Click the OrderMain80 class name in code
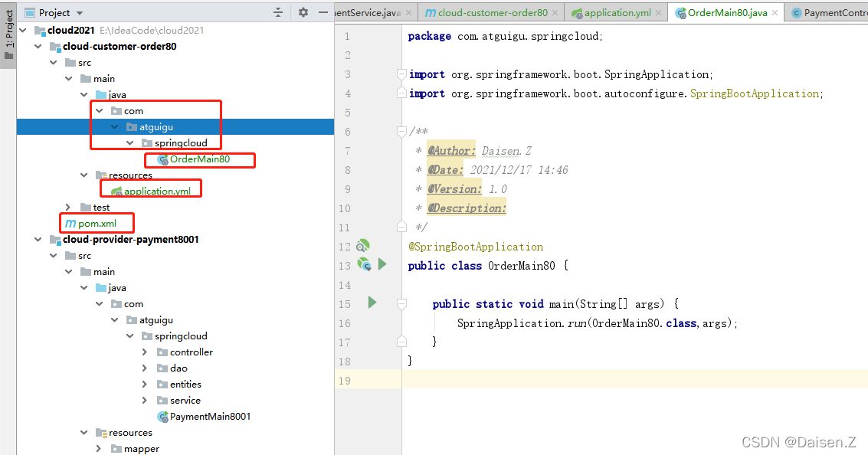The width and height of the screenshot is (868, 455). [x=522, y=266]
